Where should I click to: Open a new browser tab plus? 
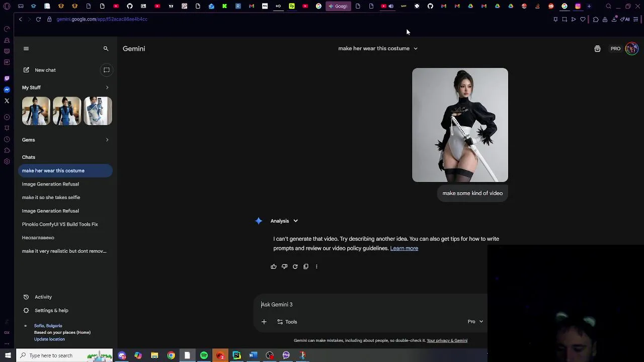(x=589, y=7)
